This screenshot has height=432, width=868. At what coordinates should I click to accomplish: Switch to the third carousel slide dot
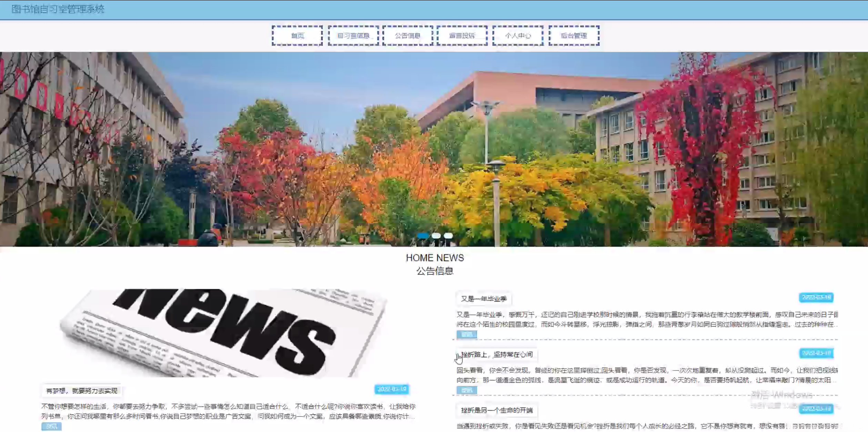448,236
